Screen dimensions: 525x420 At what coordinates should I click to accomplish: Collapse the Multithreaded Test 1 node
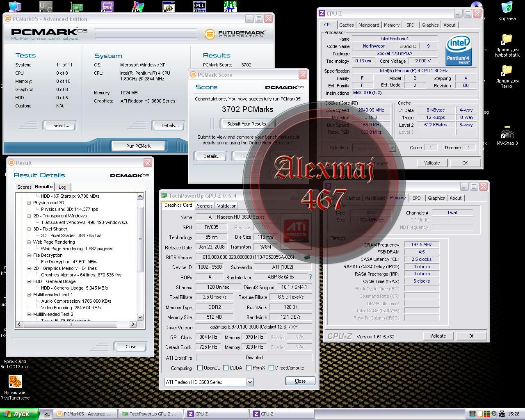click(29, 294)
